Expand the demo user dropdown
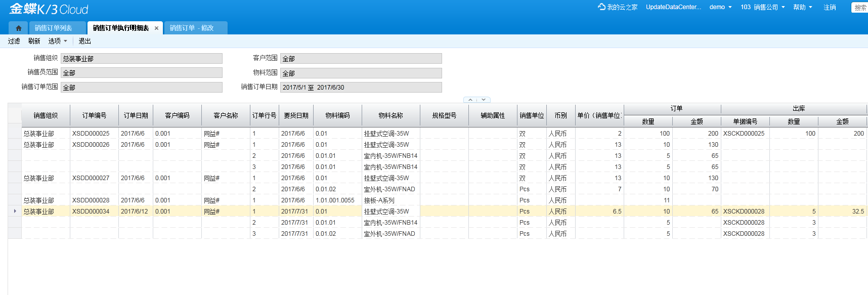Screen dimensions: 868x295 [x=720, y=7]
